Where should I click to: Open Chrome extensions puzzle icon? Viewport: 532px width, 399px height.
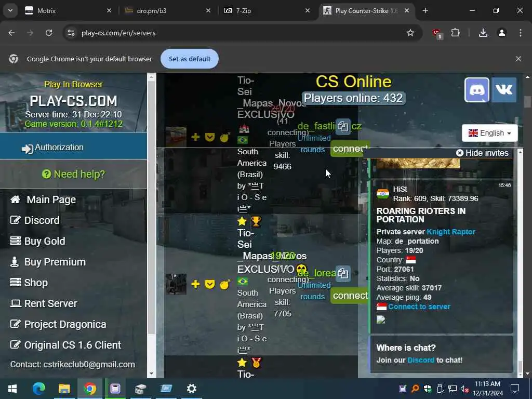(455, 33)
